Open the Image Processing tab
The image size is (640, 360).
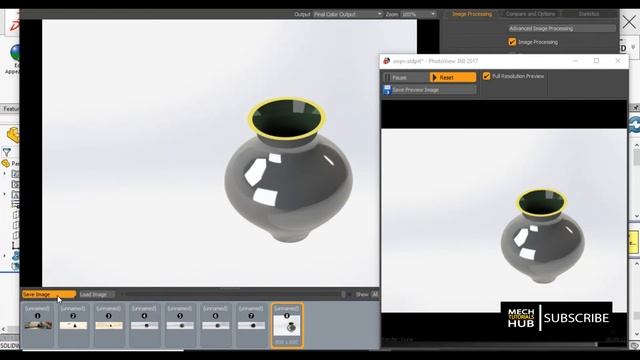(472, 14)
